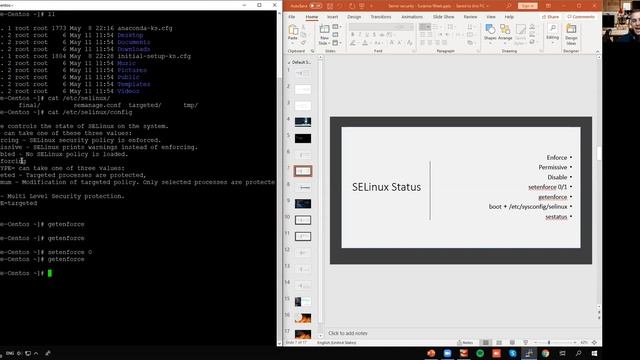Viewport: 640px width, 360px height.
Task: Click 'setenforce 0/1' bullet on slide
Action: (547, 187)
